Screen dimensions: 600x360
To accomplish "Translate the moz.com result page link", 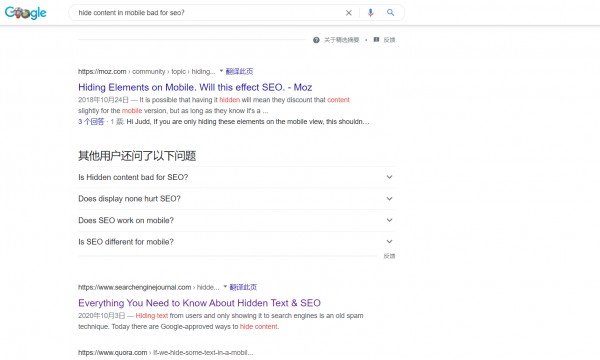I will (239, 71).
